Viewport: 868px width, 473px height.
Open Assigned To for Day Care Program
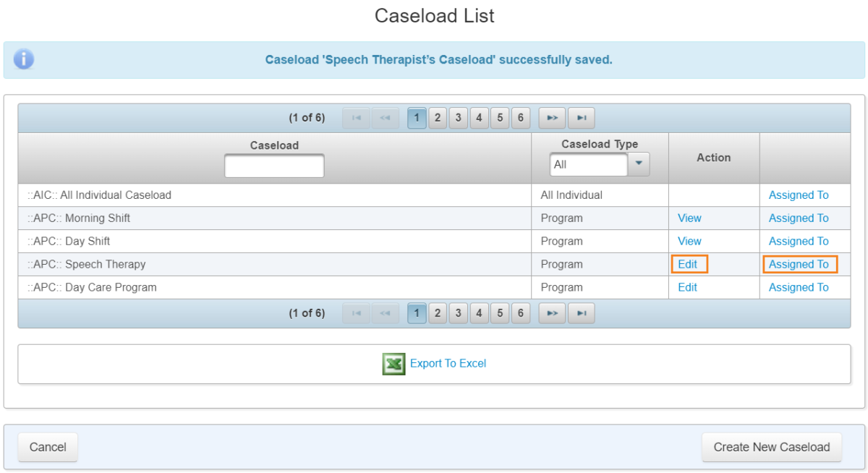798,287
